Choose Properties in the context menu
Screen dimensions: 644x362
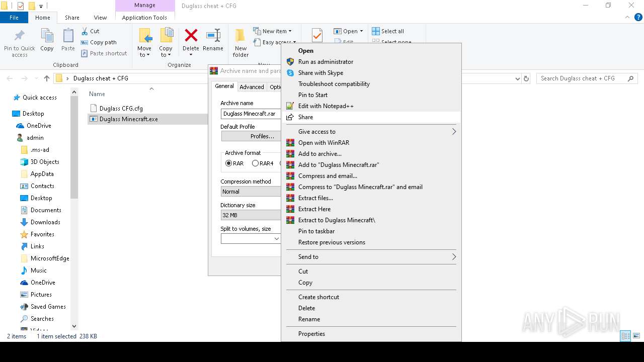point(371,334)
